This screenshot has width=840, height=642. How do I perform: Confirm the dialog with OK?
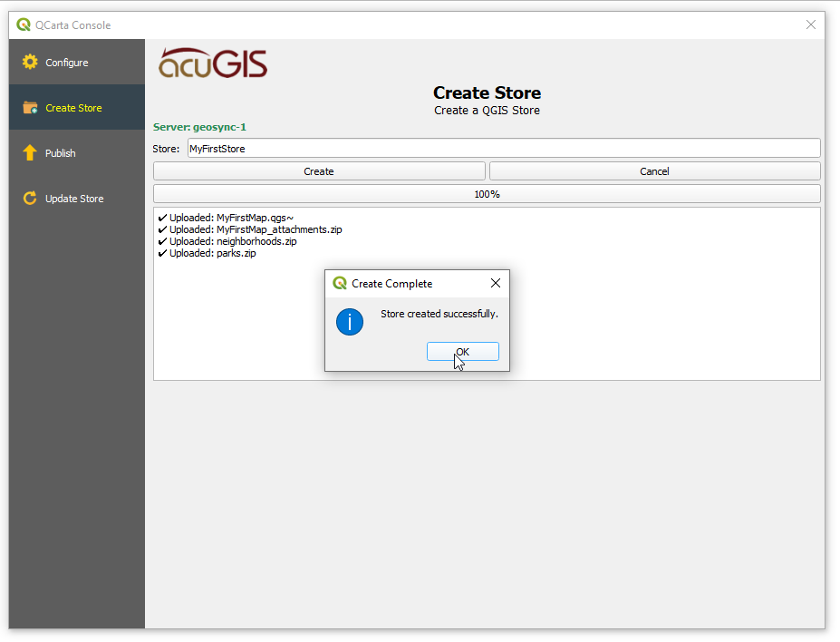pyautogui.click(x=463, y=352)
